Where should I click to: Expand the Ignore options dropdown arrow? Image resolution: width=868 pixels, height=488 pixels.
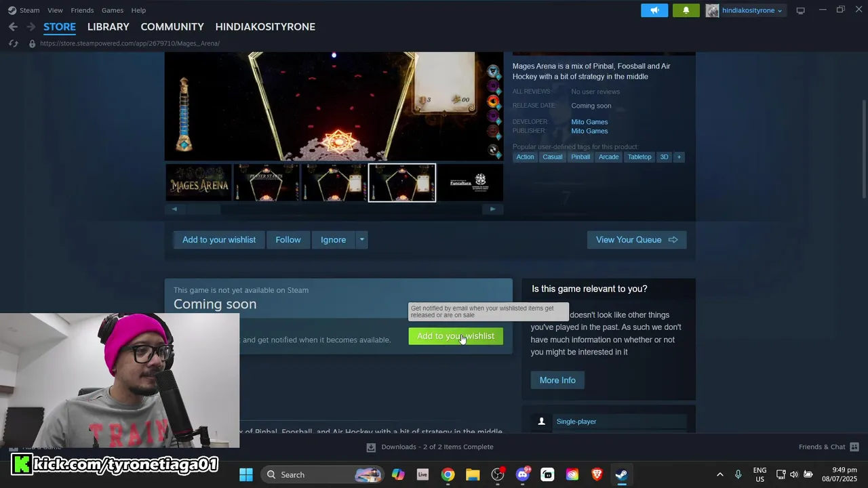361,240
